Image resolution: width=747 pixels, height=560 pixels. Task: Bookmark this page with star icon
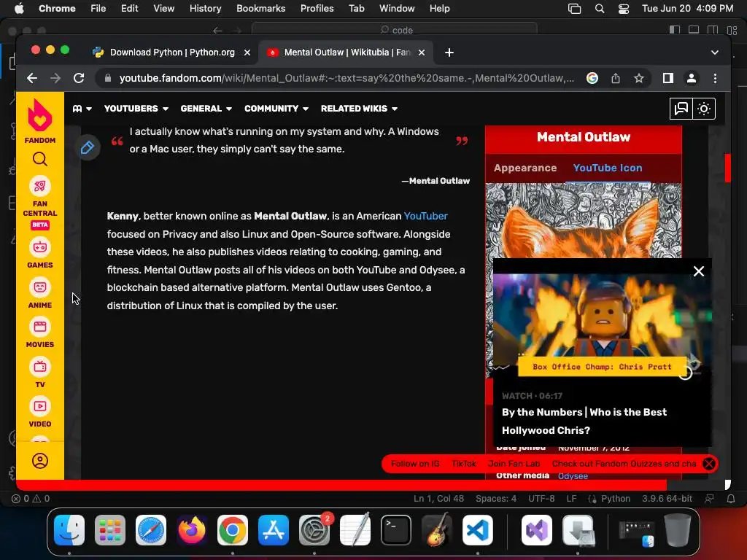point(639,78)
